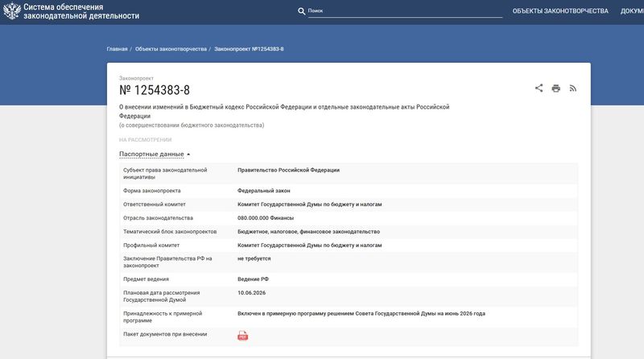644x359 pixels.
Task: Click the Тематический блок законопроектов label
Action: tap(170, 232)
